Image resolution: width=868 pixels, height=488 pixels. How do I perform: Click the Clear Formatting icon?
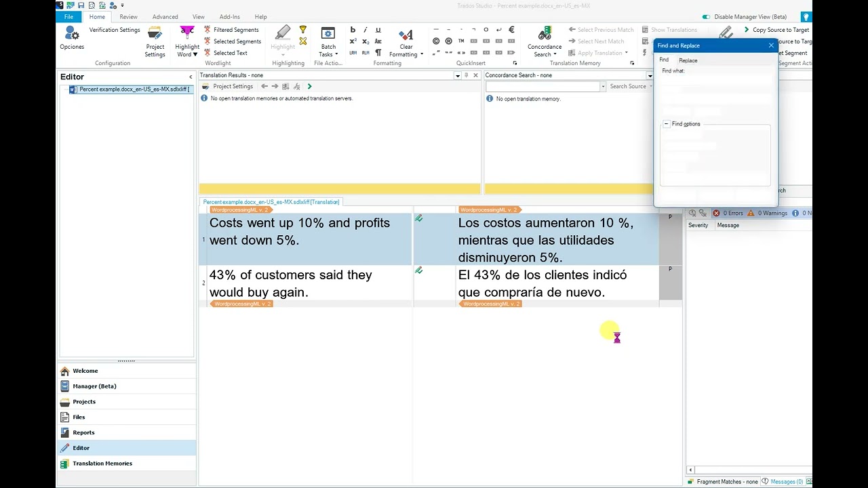pyautogui.click(x=406, y=34)
